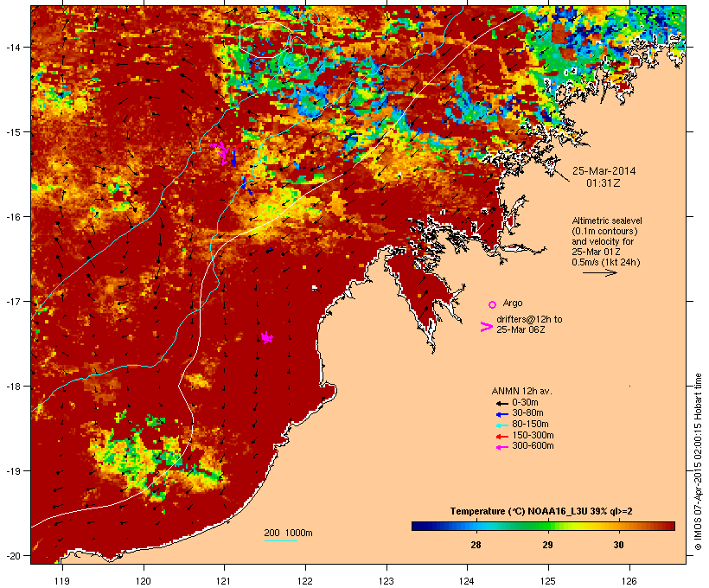Image resolution: width=709 pixels, height=588 pixels.
Task: Click the 'Altimetric sealevel' text
Action: click(607, 220)
